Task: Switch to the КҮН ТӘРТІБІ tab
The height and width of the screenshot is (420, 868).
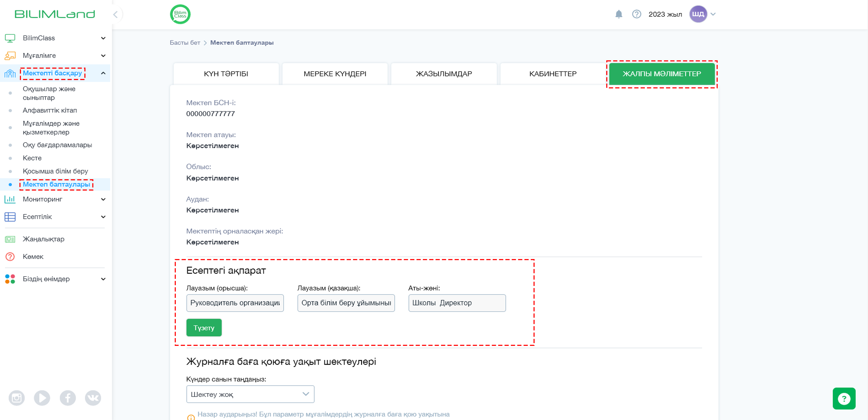Action: (226, 74)
